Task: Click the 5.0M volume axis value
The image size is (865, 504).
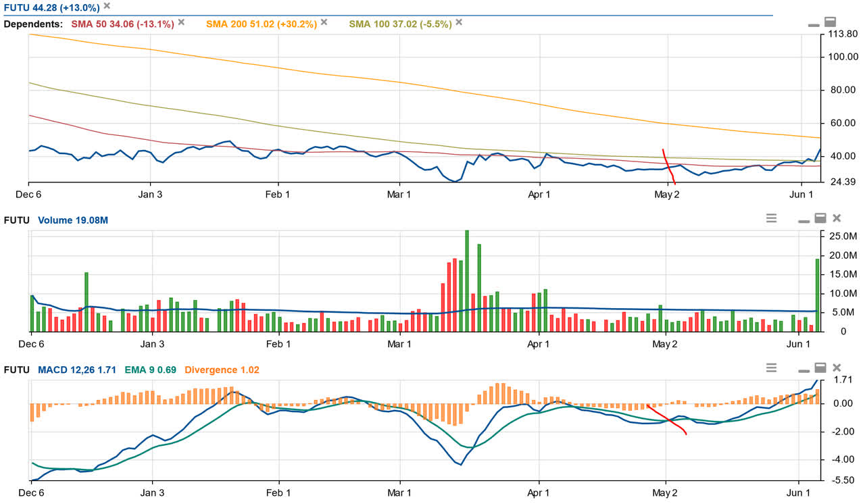Action: coord(845,312)
